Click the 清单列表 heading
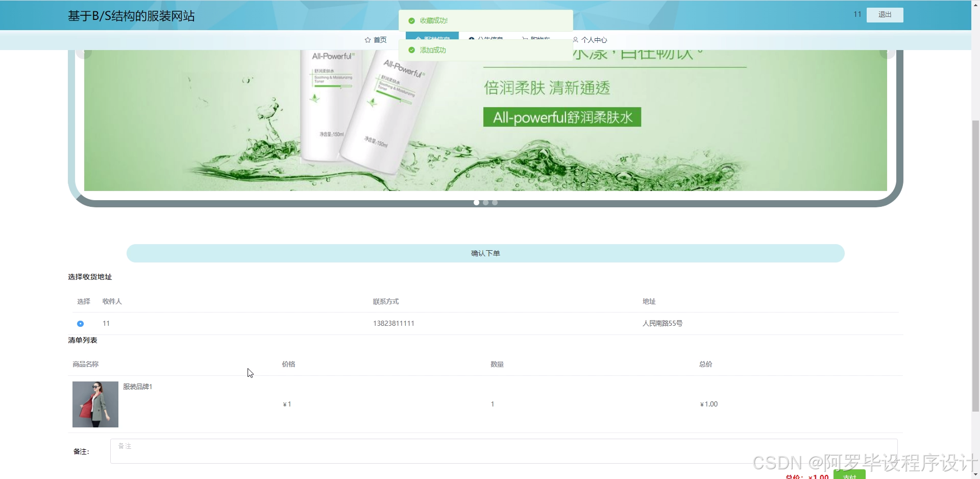980x479 pixels. coord(83,340)
